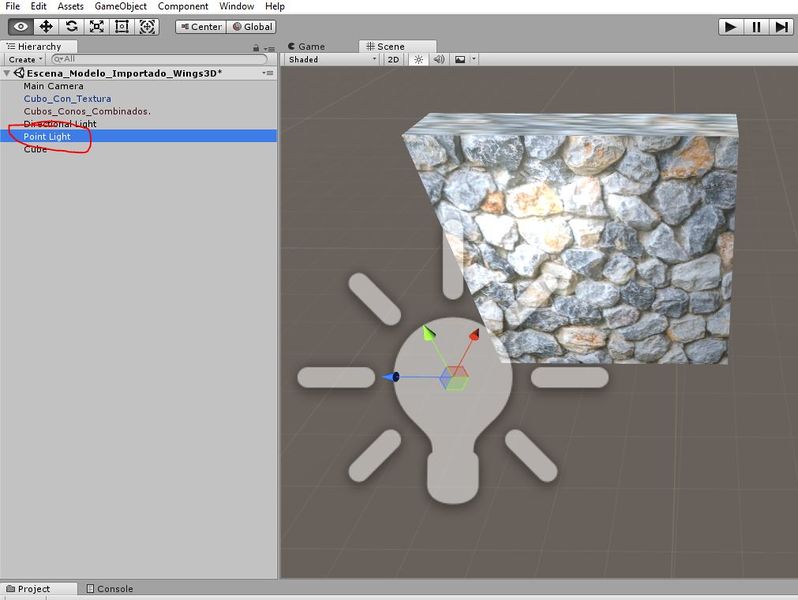Screen dimensions: 798x600
Task: Select Directional Light in Hierarchy
Action: (138, 124)
